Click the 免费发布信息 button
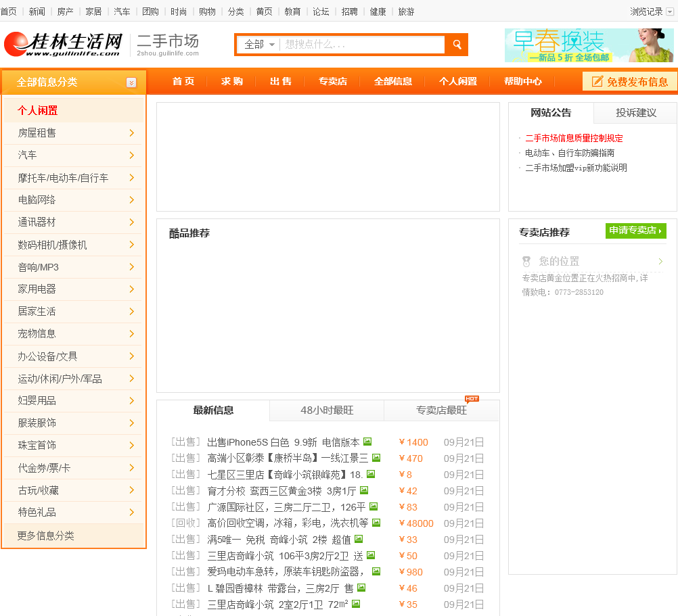 click(x=630, y=82)
